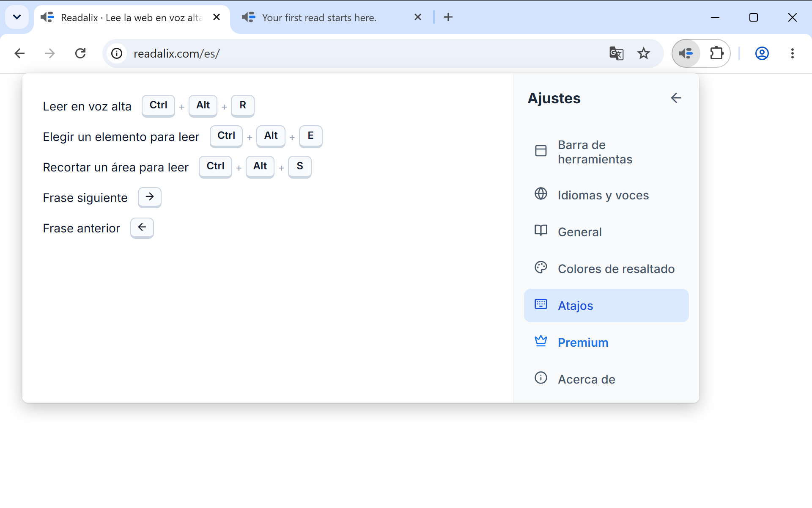Click the browser forward arrow
This screenshot has height=508, width=812.
[x=50, y=53]
